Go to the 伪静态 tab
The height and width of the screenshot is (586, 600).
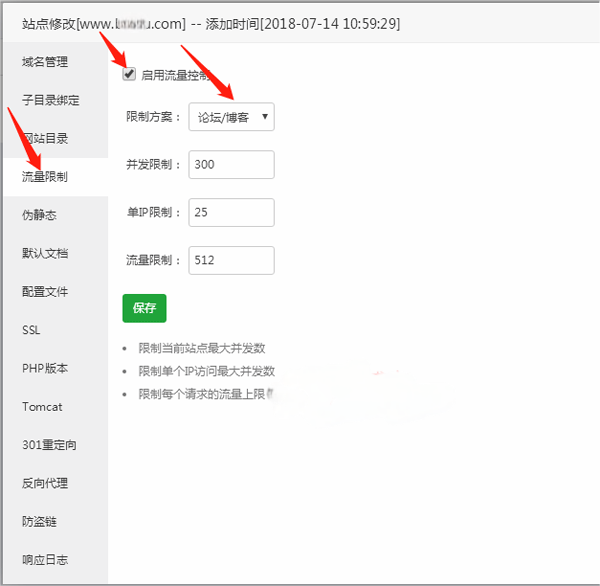[x=40, y=215]
